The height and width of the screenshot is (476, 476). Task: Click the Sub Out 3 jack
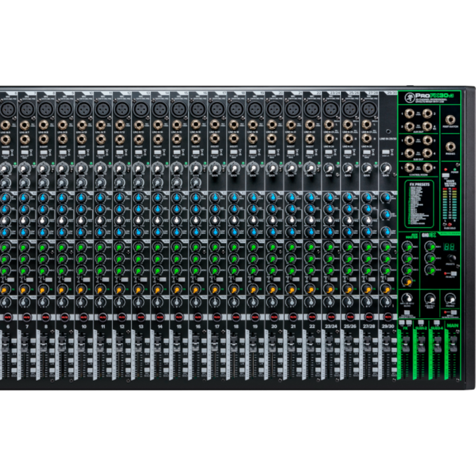coord(428,140)
